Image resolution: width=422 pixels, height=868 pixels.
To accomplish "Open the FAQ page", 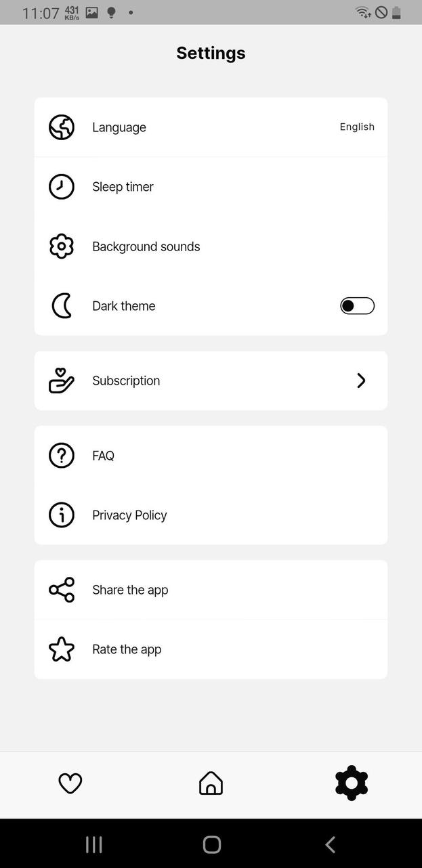I will click(x=211, y=455).
